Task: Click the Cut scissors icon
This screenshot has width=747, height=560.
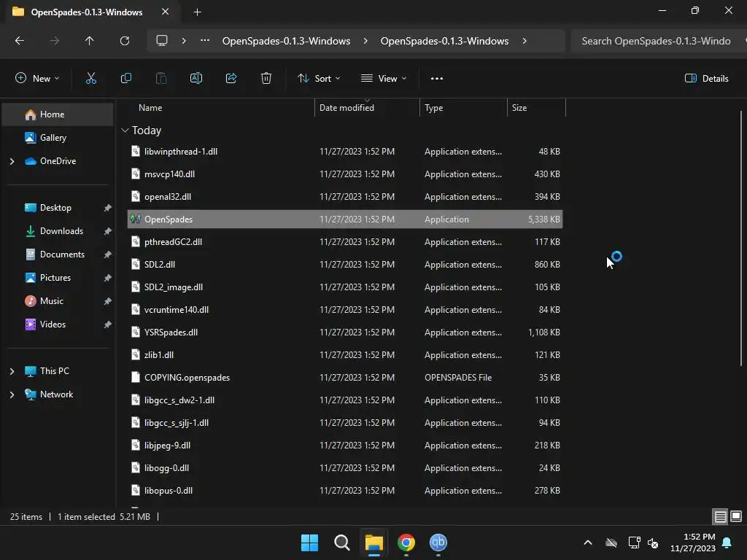Action: coord(90,78)
